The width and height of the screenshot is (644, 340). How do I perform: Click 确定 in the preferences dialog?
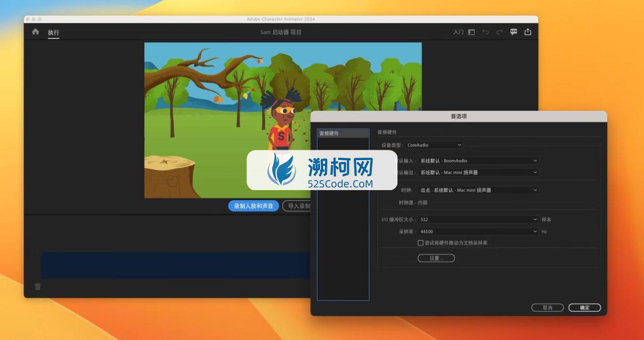(585, 308)
